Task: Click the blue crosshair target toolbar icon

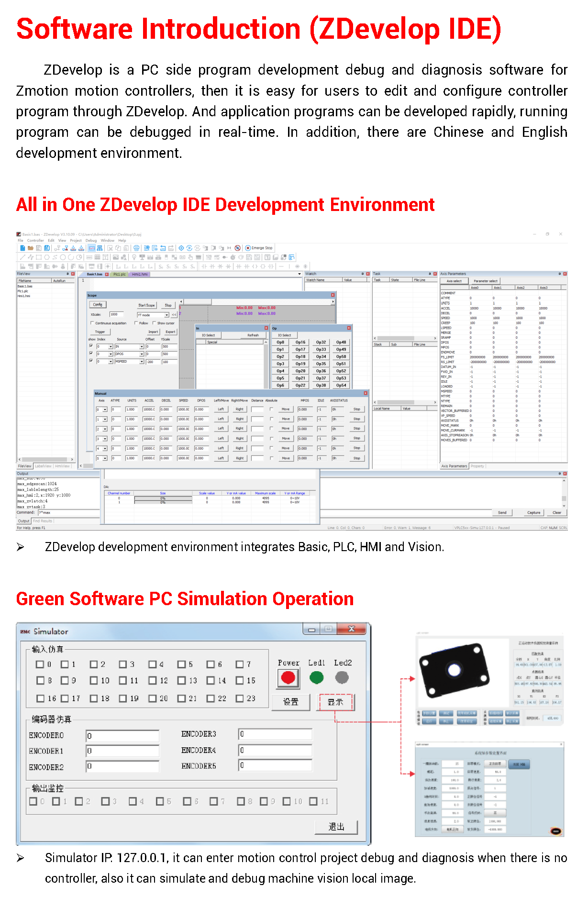Action: (x=181, y=248)
